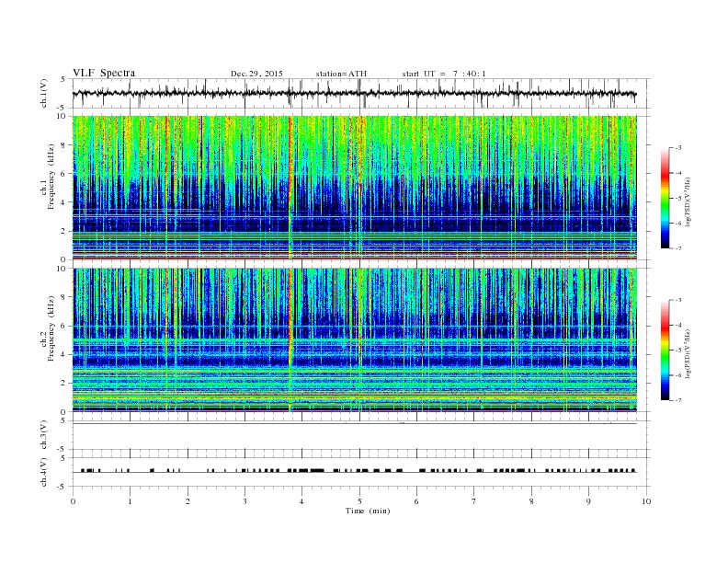Select the "ch.3(V)" axis label

pyautogui.click(x=43, y=435)
